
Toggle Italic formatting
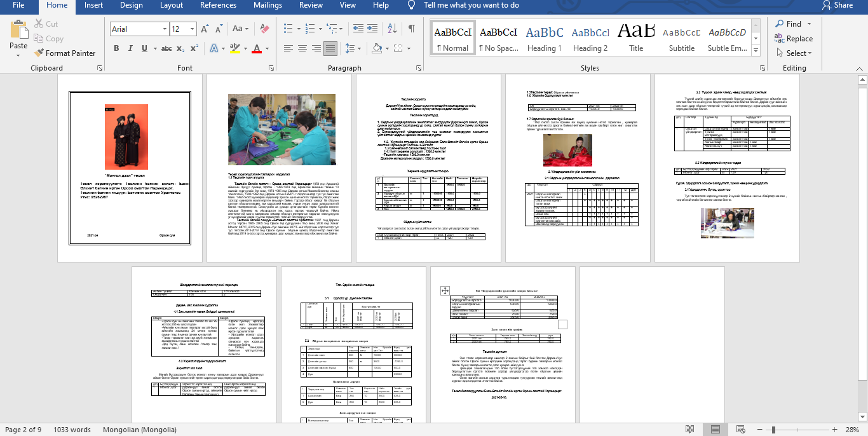[132, 48]
